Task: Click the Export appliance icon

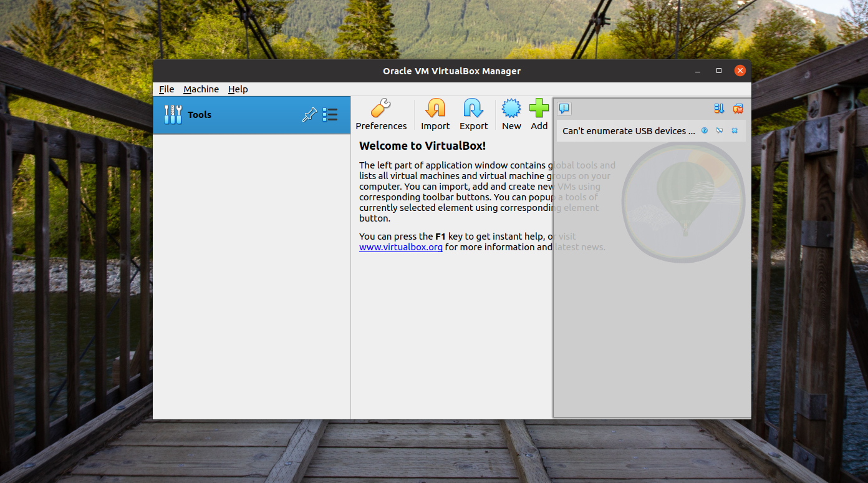Action: pyautogui.click(x=474, y=115)
